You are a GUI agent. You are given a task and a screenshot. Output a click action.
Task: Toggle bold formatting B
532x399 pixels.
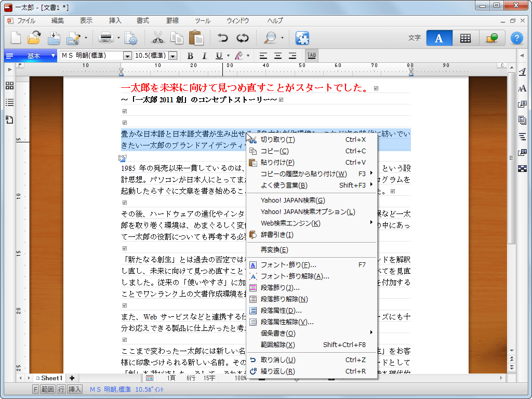point(190,56)
